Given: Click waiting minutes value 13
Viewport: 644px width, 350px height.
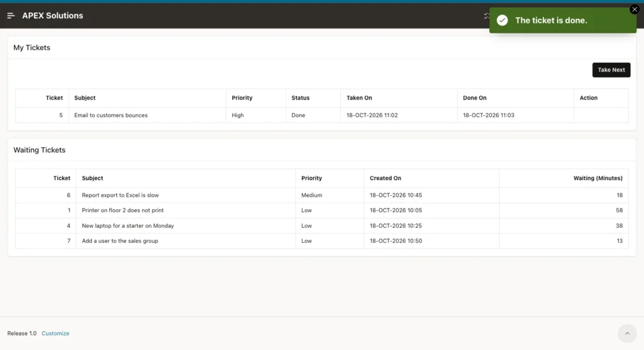Looking at the screenshot, I should 619,241.
